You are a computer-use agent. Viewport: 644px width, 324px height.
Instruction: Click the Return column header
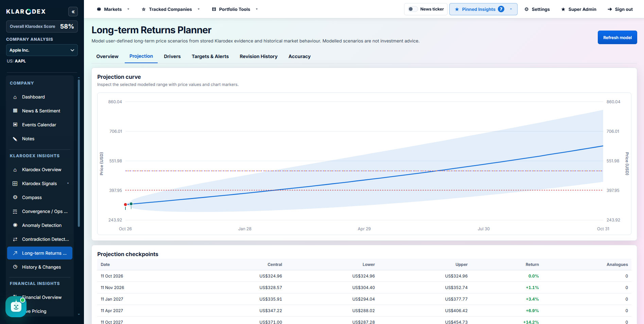tap(532, 265)
